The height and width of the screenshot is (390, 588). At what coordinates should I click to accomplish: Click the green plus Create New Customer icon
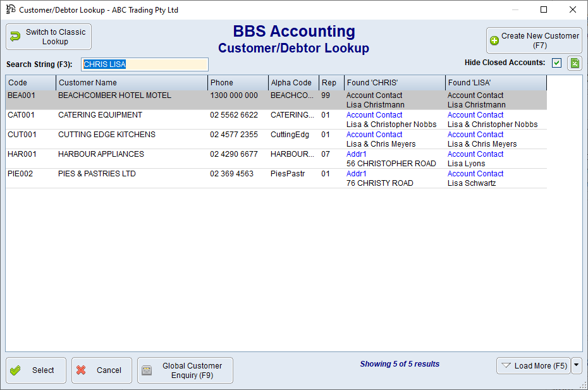pos(494,40)
